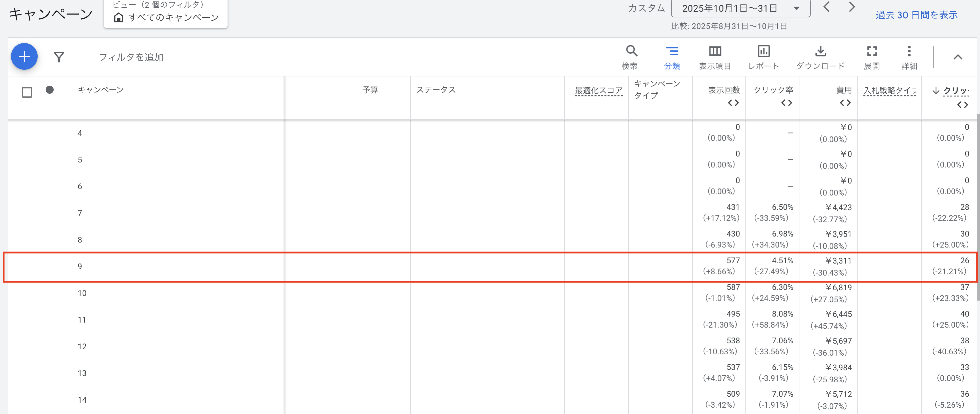This screenshot has height=414, width=980.
Task: Click the 展開 expand fullscreen icon
Action: click(871, 57)
